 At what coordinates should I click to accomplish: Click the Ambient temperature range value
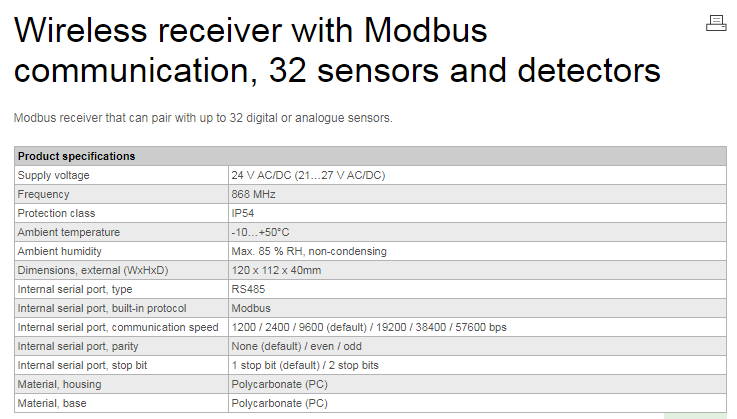[x=260, y=232]
